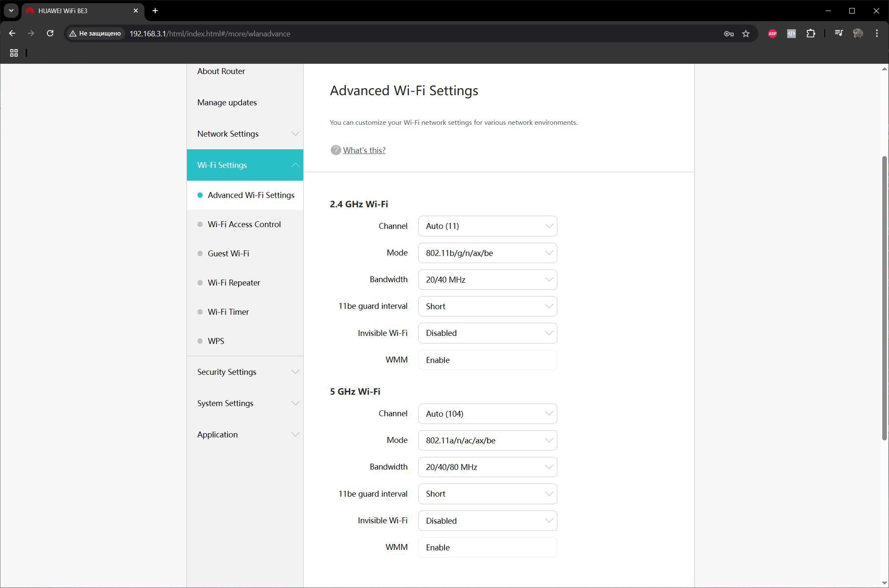Open Chrome three-dot menu
The width and height of the screenshot is (889, 588).
[x=876, y=33]
